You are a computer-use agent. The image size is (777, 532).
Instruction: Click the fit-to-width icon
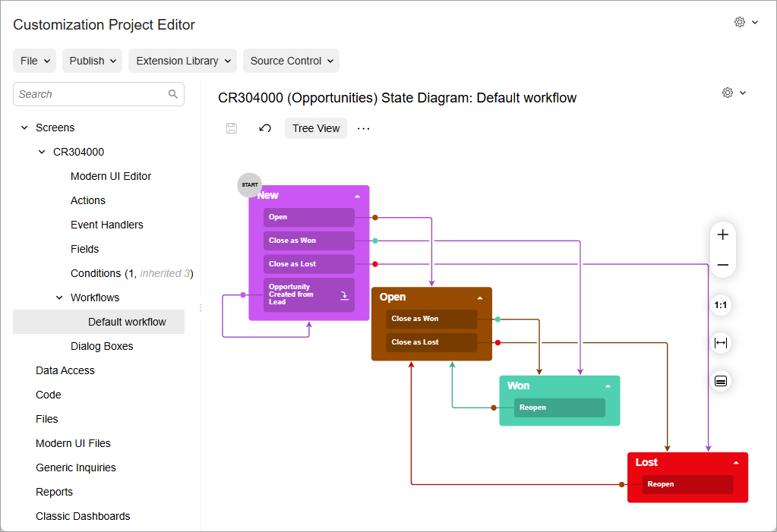(721, 343)
